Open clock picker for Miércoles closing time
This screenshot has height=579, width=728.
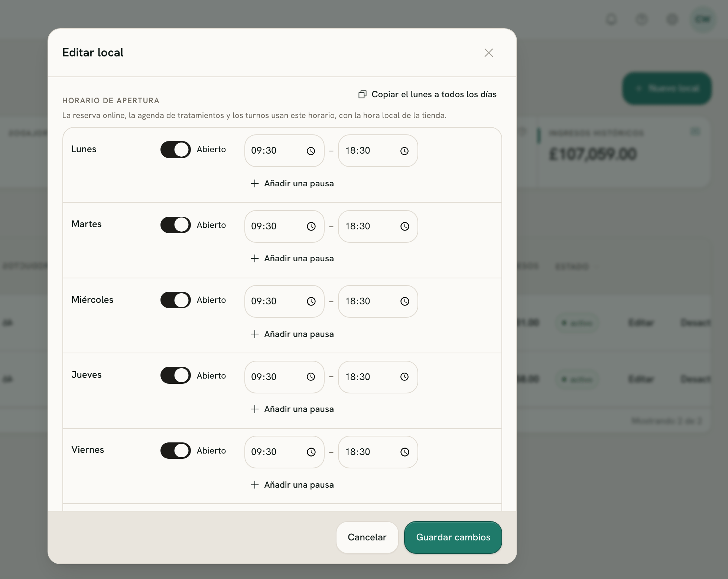[404, 301]
